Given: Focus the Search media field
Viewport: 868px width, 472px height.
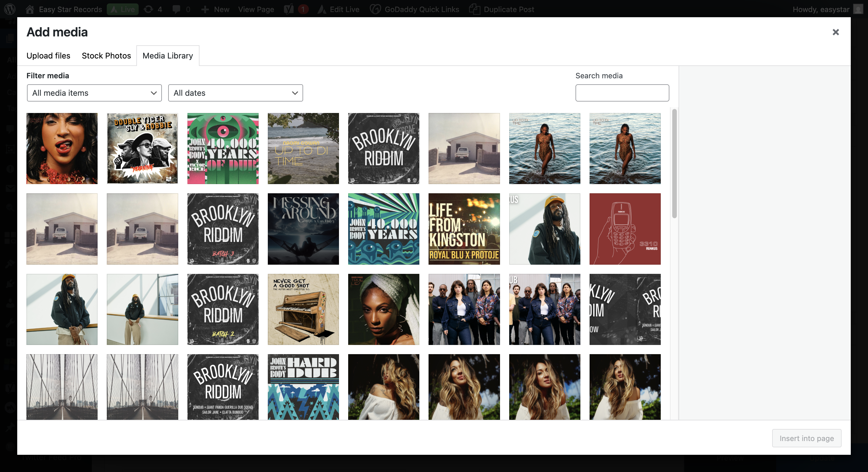Looking at the screenshot, I should tap(622, 93).
